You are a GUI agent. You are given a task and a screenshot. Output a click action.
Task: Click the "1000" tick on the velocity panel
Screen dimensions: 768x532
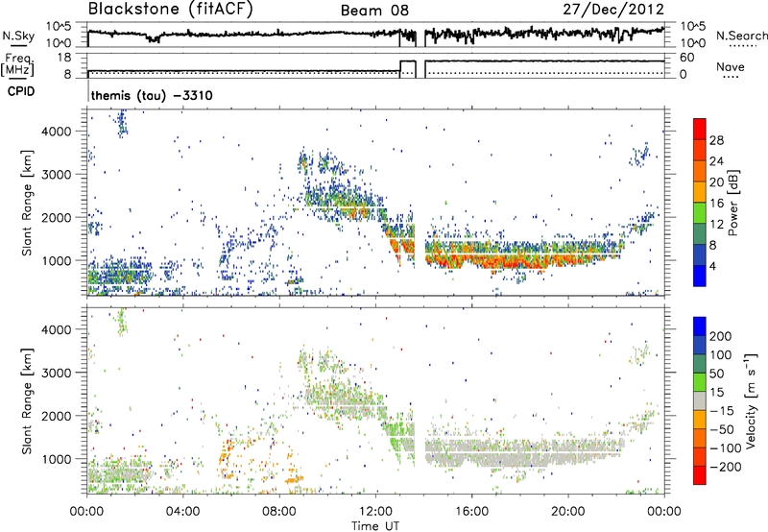(57, 459)
